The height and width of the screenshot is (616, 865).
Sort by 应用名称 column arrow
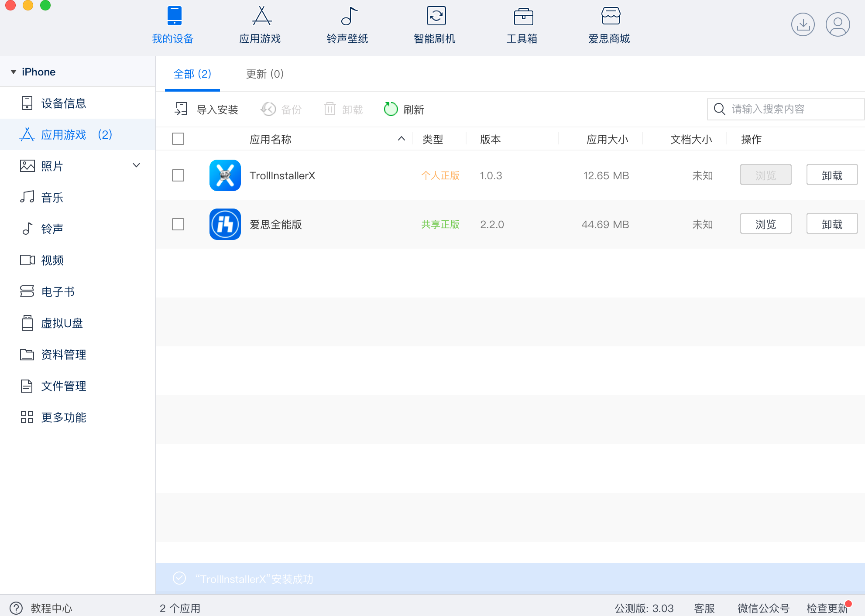coord(402,139)
